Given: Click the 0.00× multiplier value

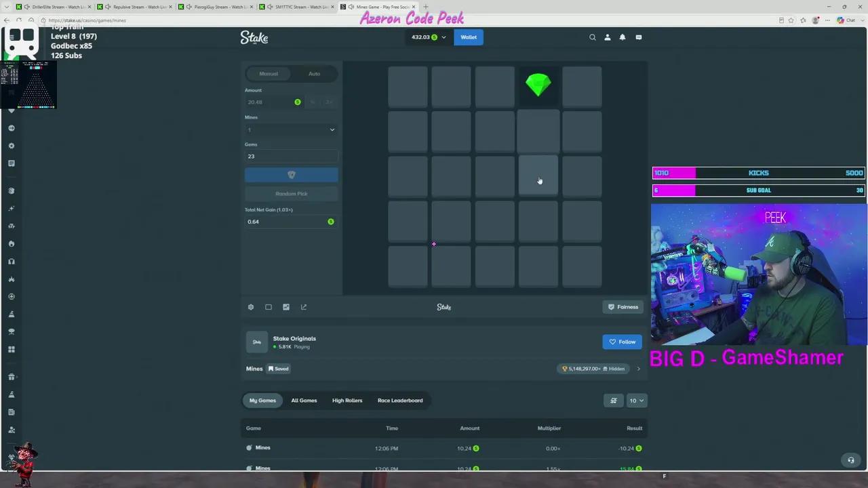Looking at the screenshot, I should [x=553, y=449].
